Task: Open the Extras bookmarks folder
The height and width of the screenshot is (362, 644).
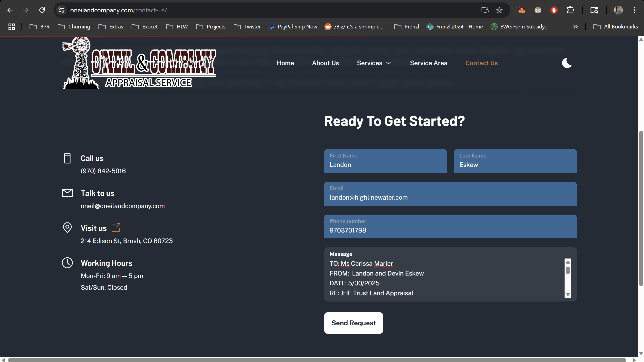Action: pyautogui.click(x=111, y=26)
